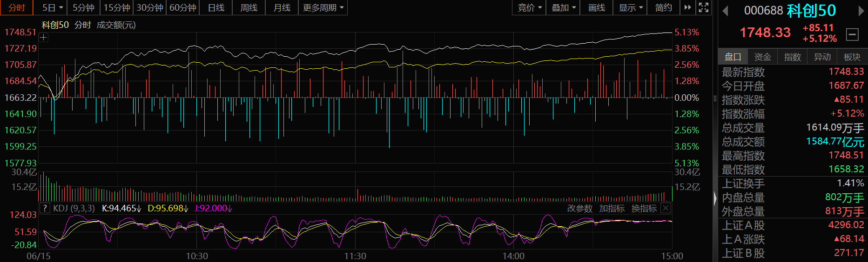Click the 分时 legend label above chart
This screenshot has width=868, height=262.
[x=82, y=25]
